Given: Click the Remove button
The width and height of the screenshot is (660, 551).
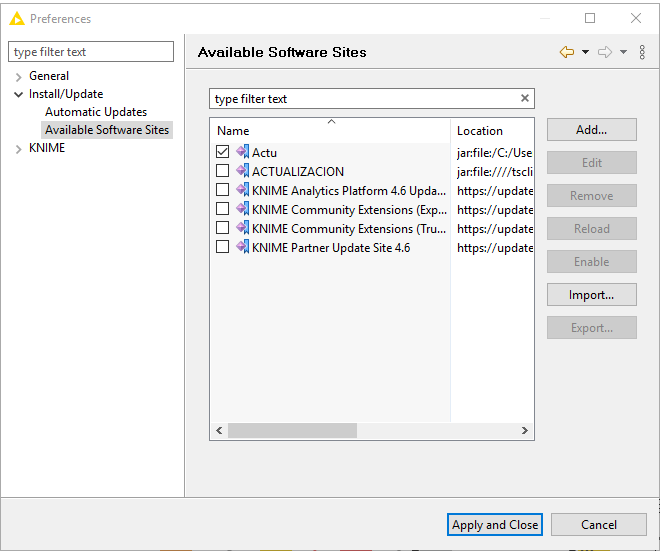Looking at the screenshot, I should click(x=591, y=196).
